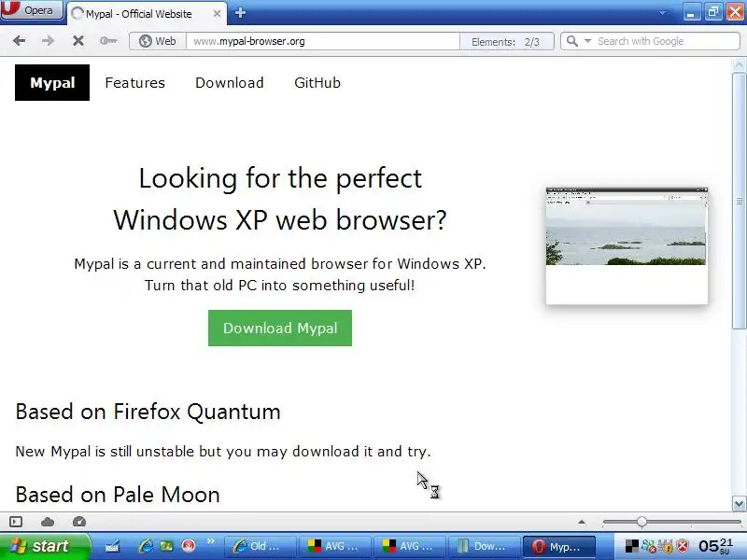Click the green quick launch icon

166,546
